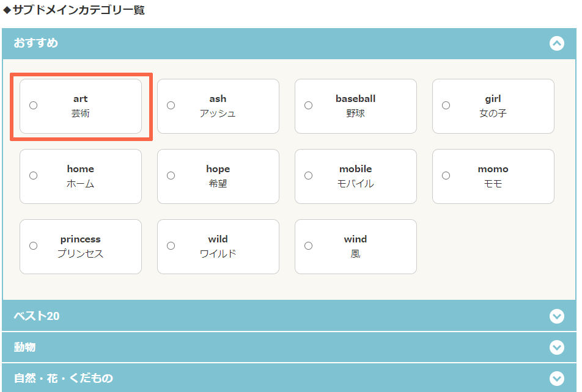
Task: Choose the baseball 野球 radio option
Action: click(x=309, y=106)
